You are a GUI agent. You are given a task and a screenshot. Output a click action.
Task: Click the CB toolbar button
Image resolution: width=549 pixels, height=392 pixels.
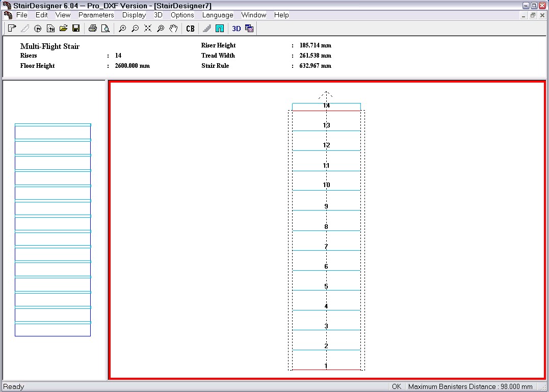click(190, 29)
